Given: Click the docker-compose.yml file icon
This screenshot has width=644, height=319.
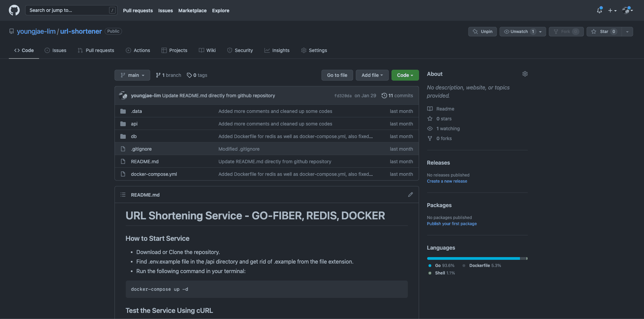Looking at the screenshot, I should click(123, 174).
